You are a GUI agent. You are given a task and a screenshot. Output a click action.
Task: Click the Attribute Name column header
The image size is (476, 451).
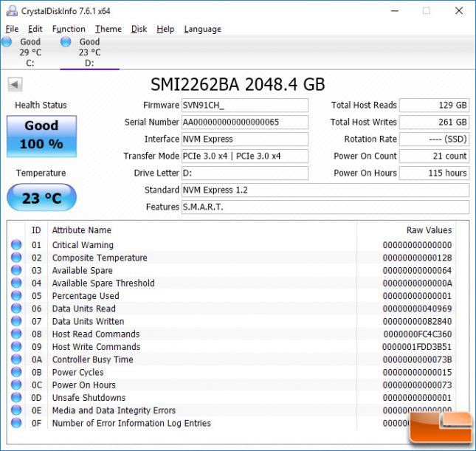(x=82, y=230)
